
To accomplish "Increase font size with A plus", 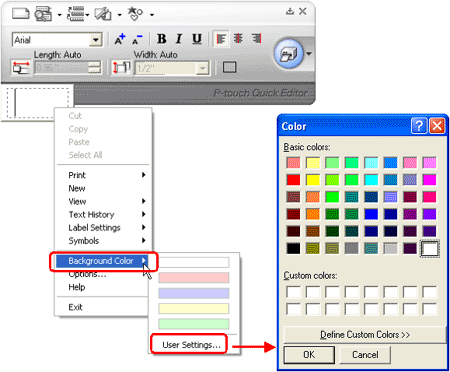I will [120, 39].
